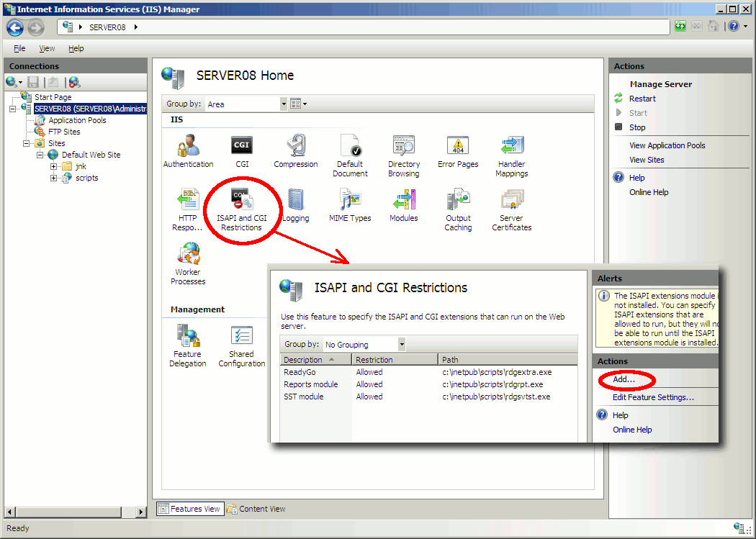The width and height of the screenshot is (756, 539).
Task: Click Online Help under Manage Server
Action: coord(649,191)
